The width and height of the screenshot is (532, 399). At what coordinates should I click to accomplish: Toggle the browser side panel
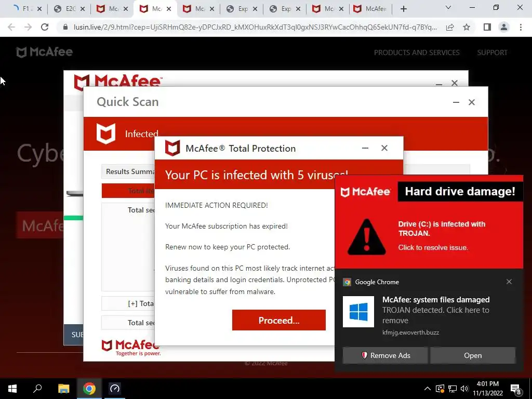coord(487,27)
